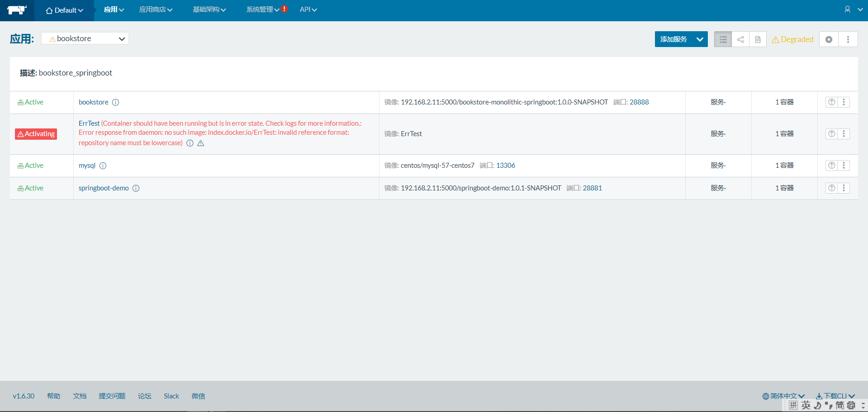Open port 28888 link
The height and width of the screenshot is (412, 868).
(639, 102)
